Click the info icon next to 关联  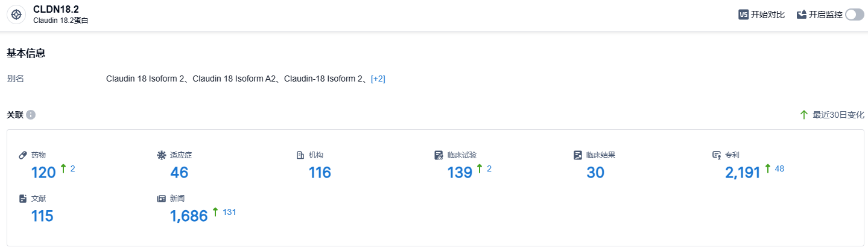point(31,115)
